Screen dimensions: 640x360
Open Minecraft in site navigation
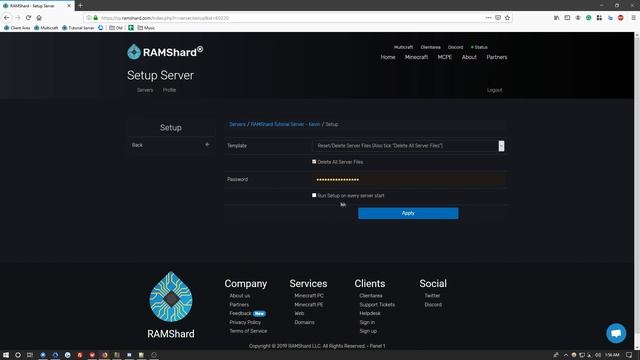pos(416,57)
